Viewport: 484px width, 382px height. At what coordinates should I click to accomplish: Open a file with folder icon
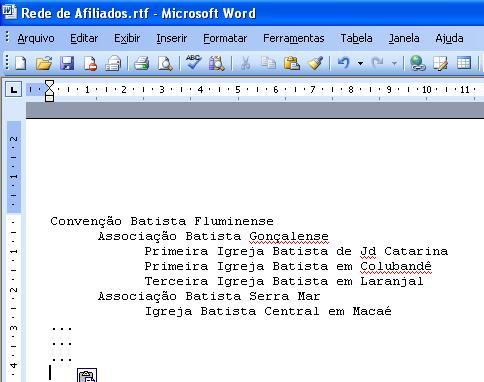[x=44, y=63]
